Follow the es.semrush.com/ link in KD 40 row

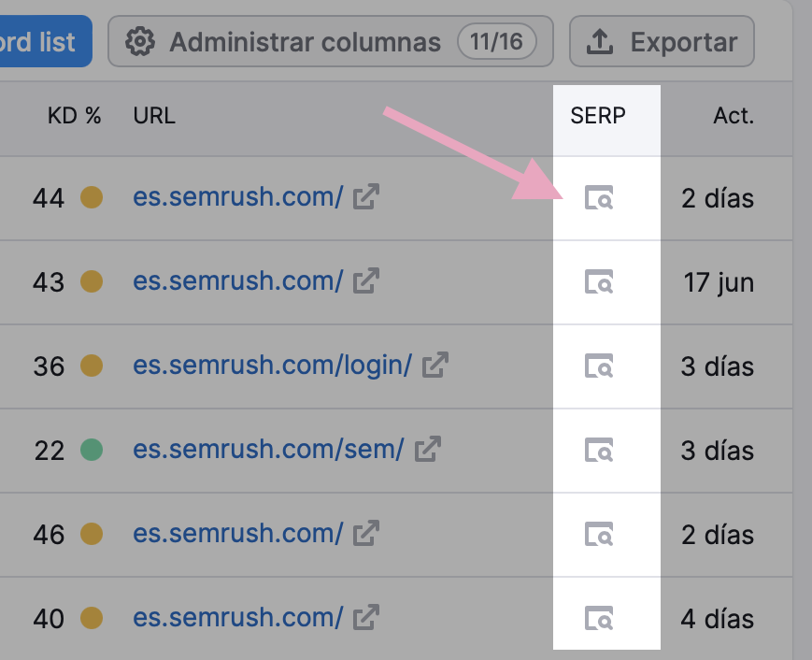[x=237, y=618]
